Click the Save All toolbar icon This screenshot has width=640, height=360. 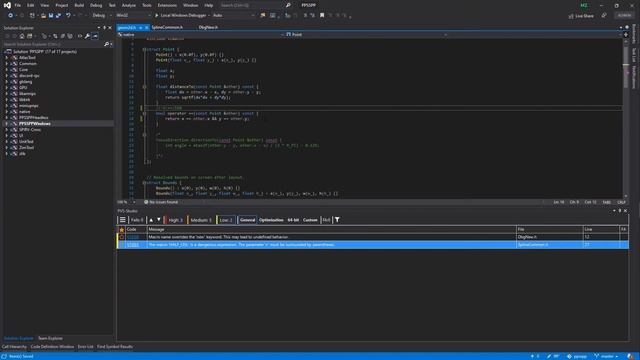[58, 16]
